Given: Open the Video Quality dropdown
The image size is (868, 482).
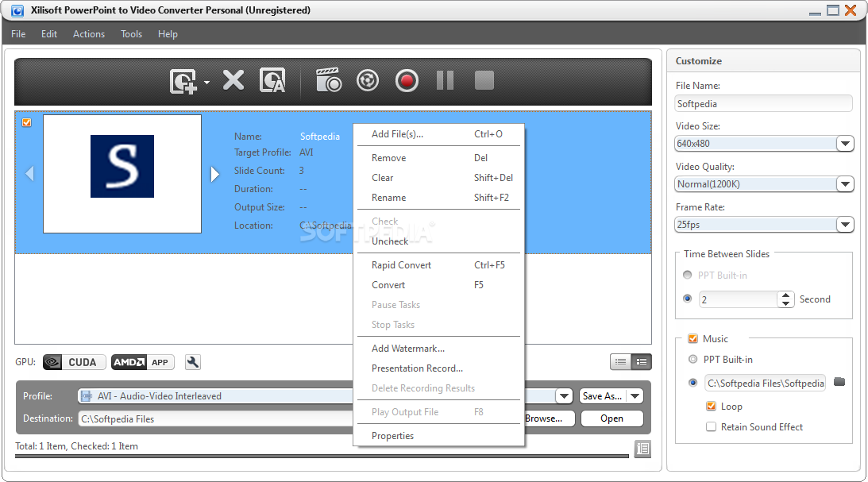Looking at the screenshot, I should coord(845,184).
